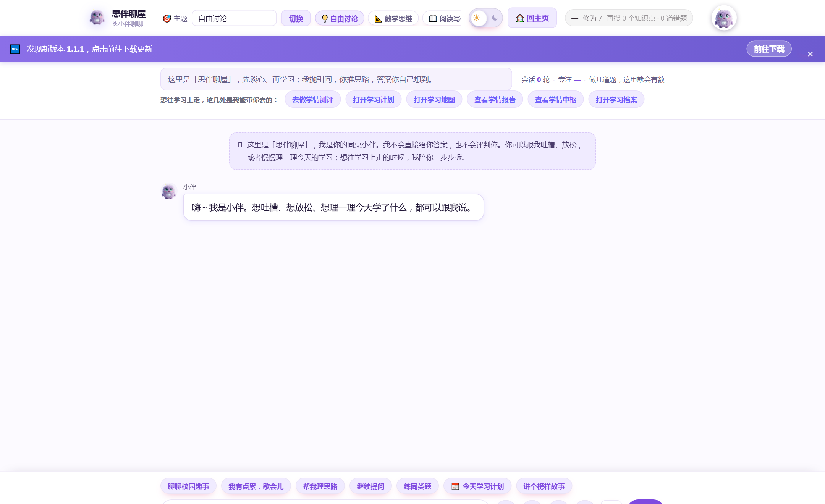This screenshot has width=825, height=504.
Task: Click the calendar 今天学习计划 quick reply
Action: click(477, 486)
